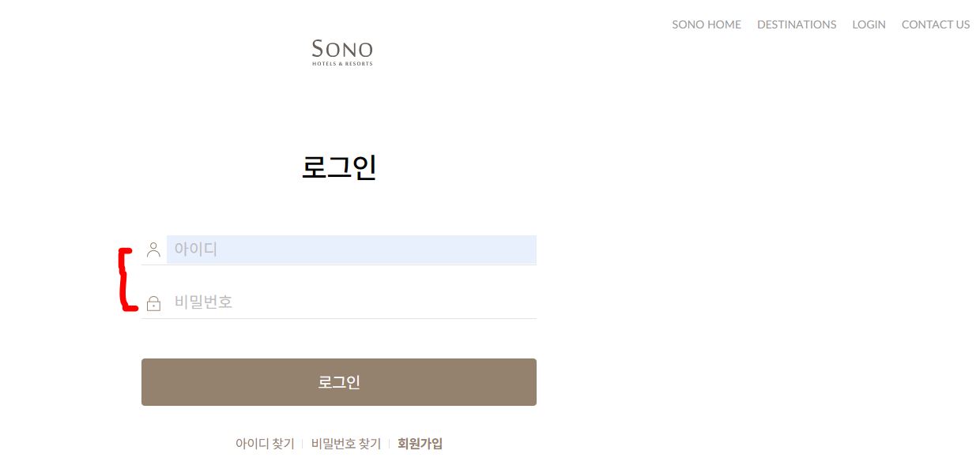Open the 비밀번호 찾기 link
The width and height of the screenshot is (980, 469).
346,444
